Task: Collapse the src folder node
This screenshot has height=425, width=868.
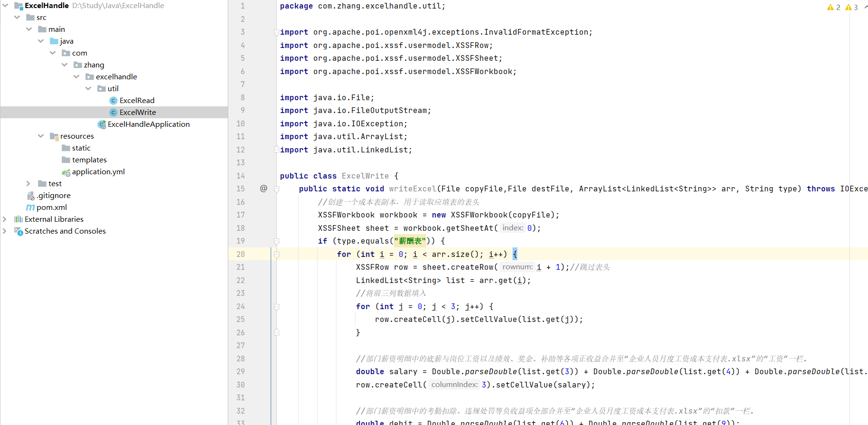Action: click(x=17, y=18)
